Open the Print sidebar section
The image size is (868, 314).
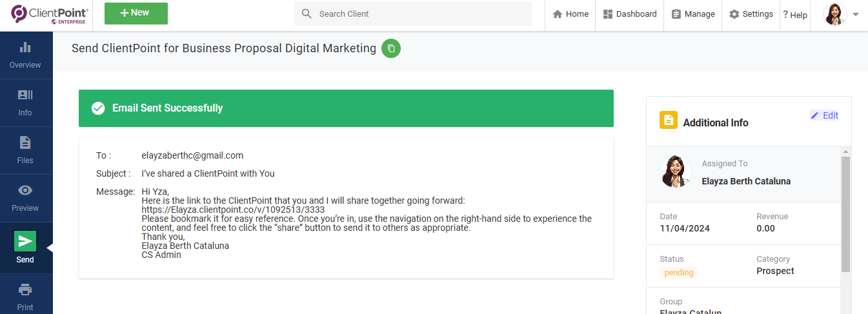coord(25,297)
